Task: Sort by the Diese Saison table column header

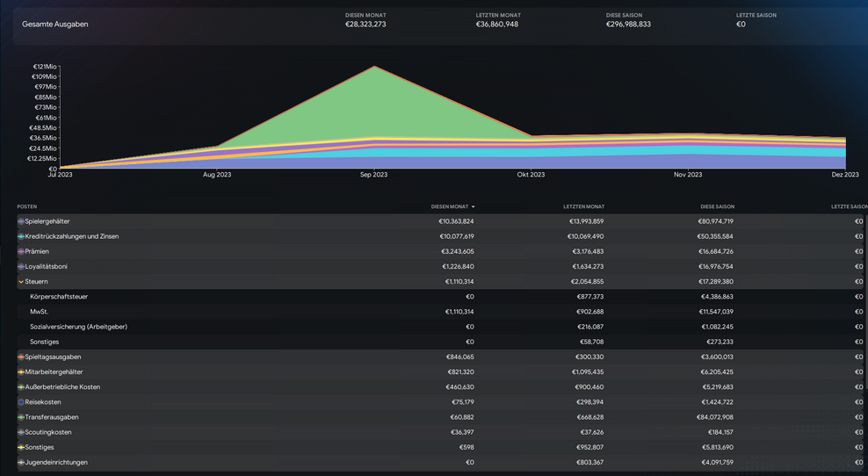Action: pyautogui.click(x=716, y=206)
